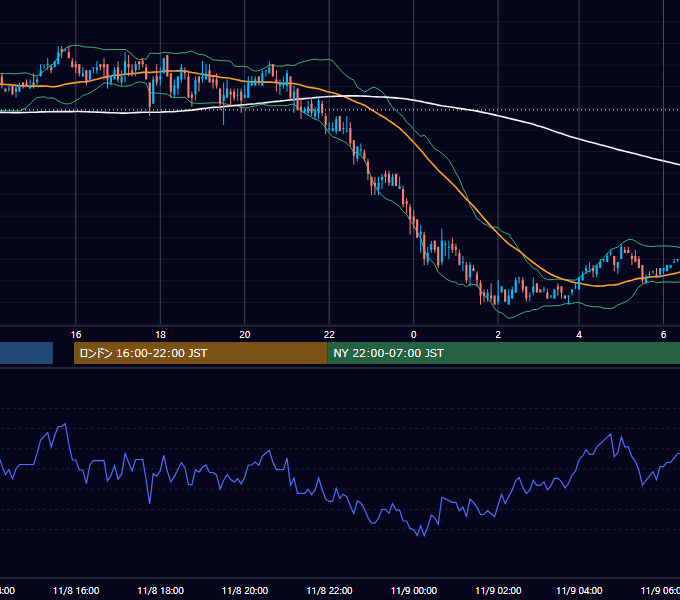Click the 11/8 18:00 time label

[160, 590]
